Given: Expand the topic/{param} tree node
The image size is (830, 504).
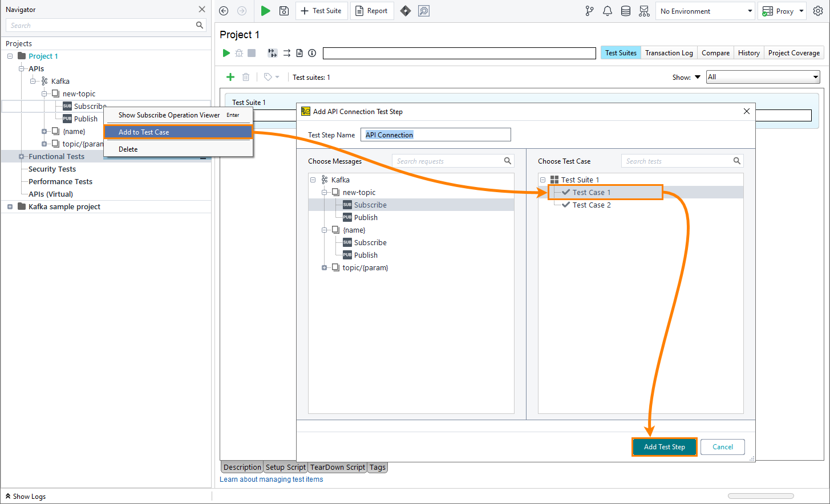Looking at the screenshot, I should tap(324, 267).
